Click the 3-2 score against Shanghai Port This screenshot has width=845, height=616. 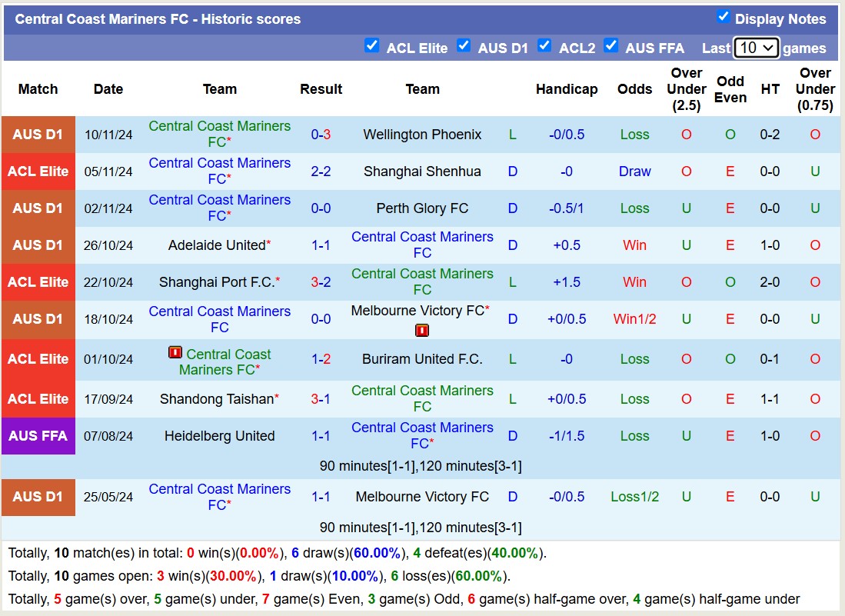click(321, 282)
